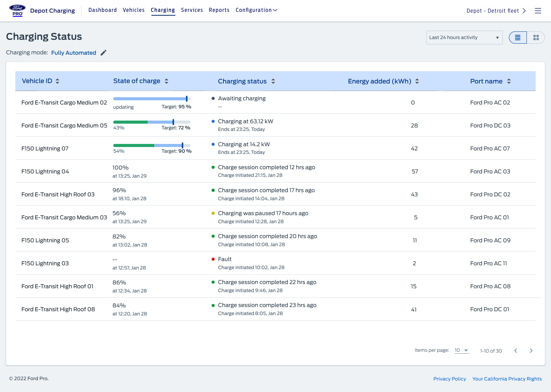Viewport: 551px width, 392px height.
Task: Click Energy added (kWh) column header
Action: 380,81
